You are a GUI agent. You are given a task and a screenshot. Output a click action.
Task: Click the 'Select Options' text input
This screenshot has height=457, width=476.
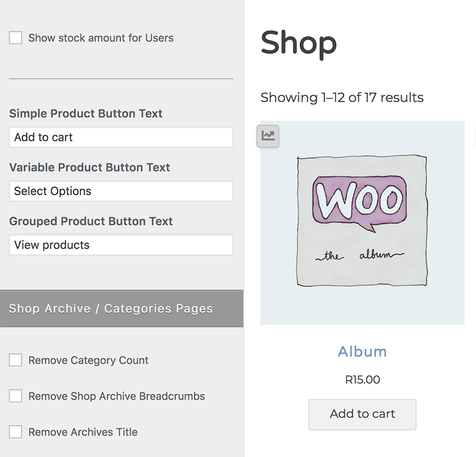click(121, 191)
